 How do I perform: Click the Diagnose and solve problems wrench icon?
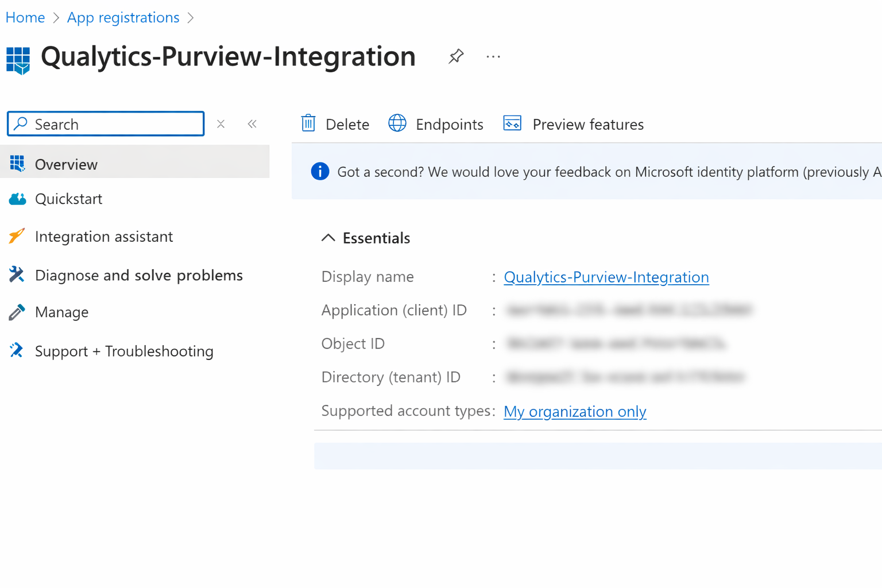click(x=16, y=274)
